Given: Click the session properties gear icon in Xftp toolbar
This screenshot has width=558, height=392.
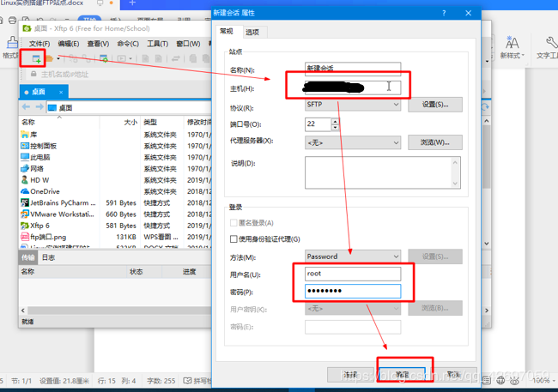Looking at the screenshot, I should coord(104,58).
